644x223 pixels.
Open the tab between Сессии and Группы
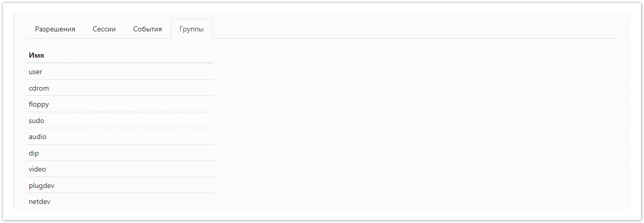pyautogui.click(x=148, y=29)
